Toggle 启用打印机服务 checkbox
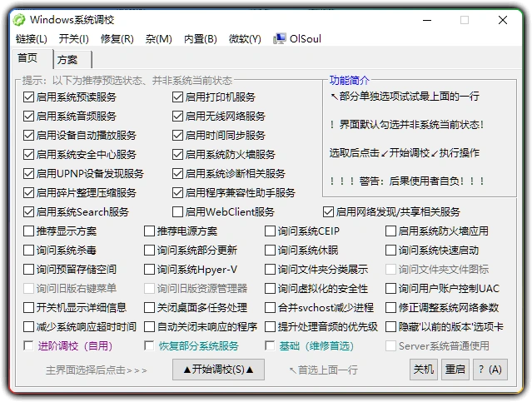The width and height of the screenshot is (532, 402). [177, 97]
